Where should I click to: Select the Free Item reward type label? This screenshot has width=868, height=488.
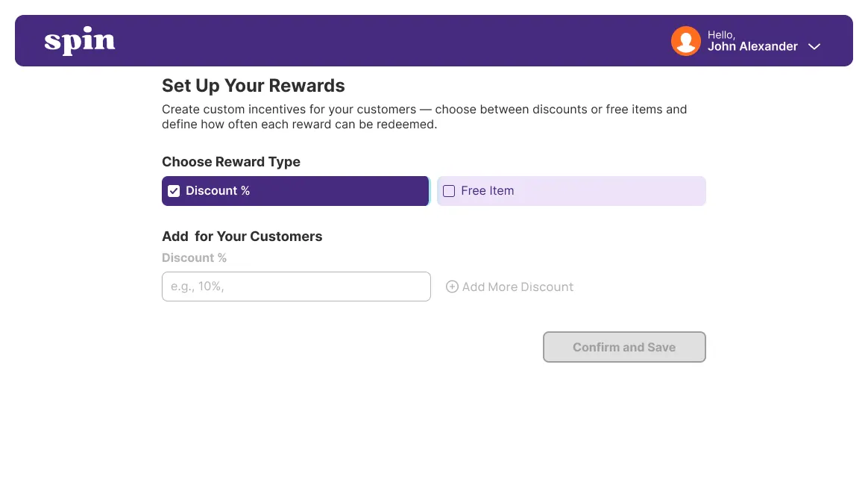coord(487,190)
